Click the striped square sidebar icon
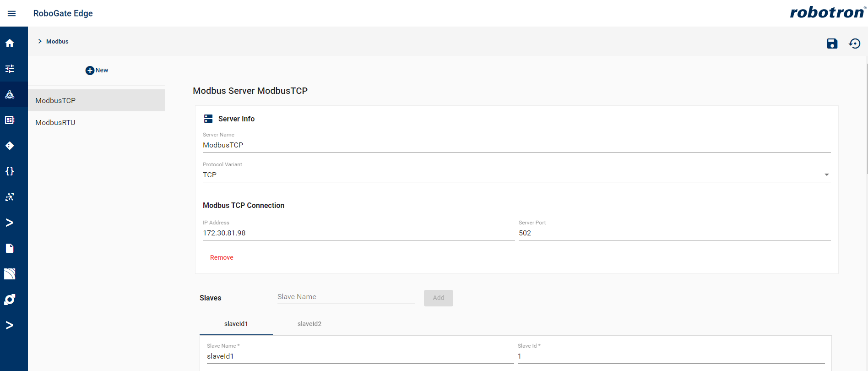The height and width of the screenshot is (371, 868). [10, 274]
